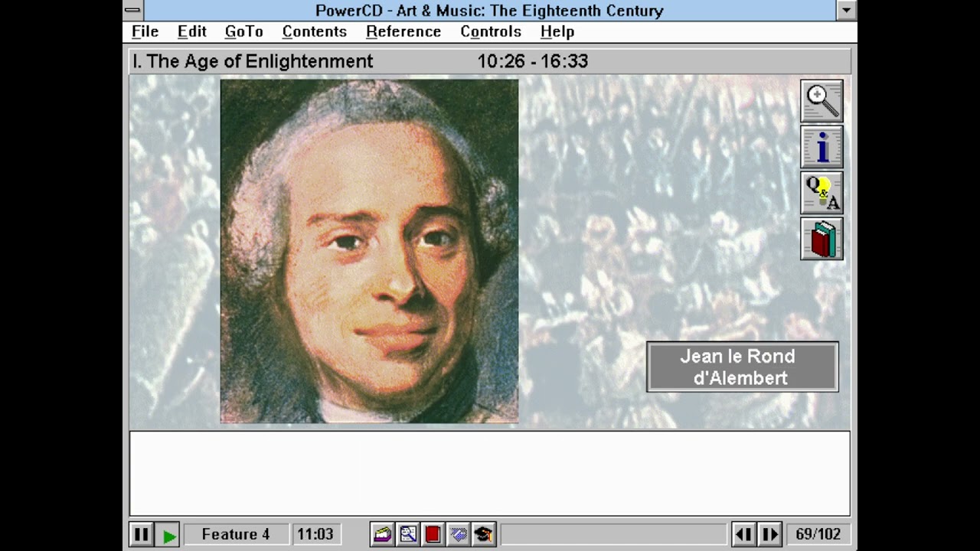Open the information (i) button

point(822,147)
